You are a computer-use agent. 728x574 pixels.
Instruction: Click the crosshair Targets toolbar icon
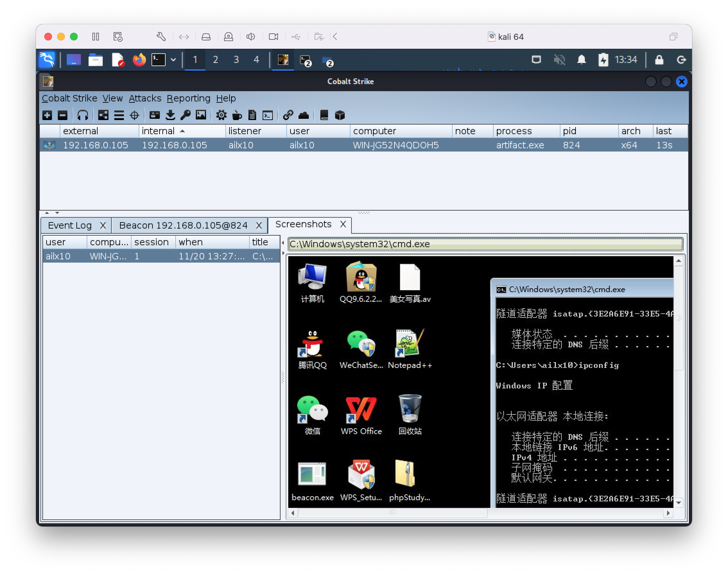point(134,115)
